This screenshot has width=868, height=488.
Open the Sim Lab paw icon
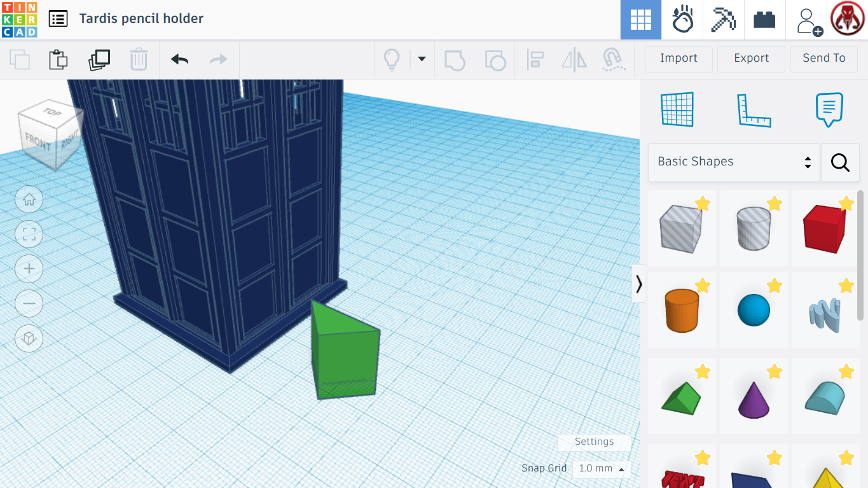tap(682, 20)
